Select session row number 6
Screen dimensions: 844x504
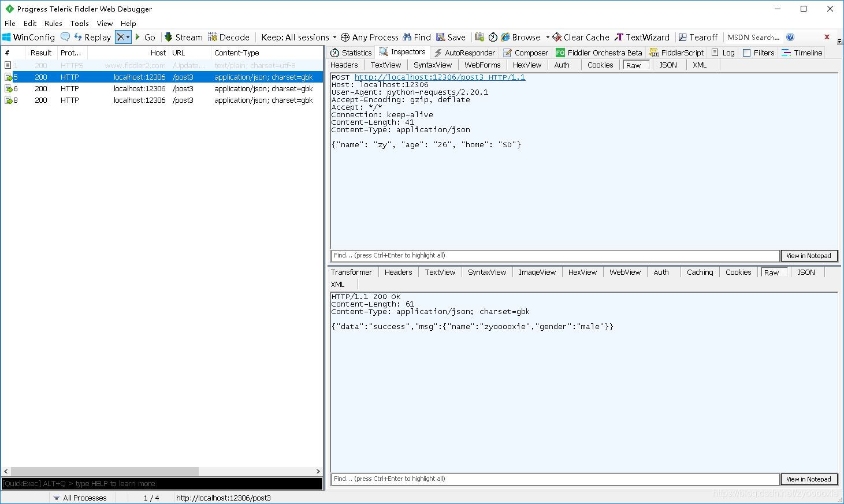click(x=162, y=88)
